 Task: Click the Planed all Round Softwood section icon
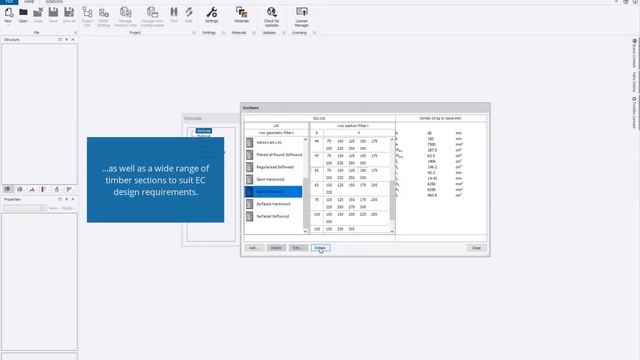(249, 155)
